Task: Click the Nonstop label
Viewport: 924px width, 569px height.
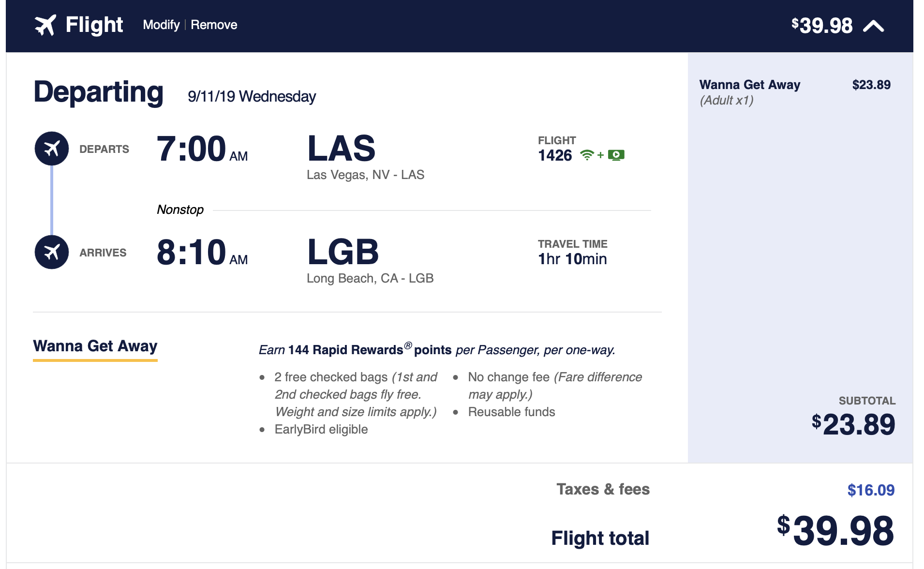Action: click(180, 210)
